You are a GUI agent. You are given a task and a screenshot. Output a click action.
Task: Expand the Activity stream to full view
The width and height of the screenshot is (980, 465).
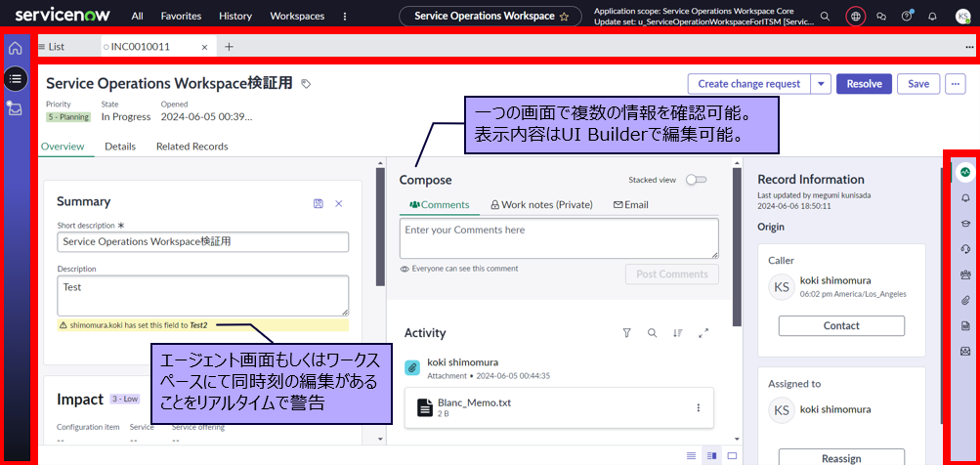703,333
